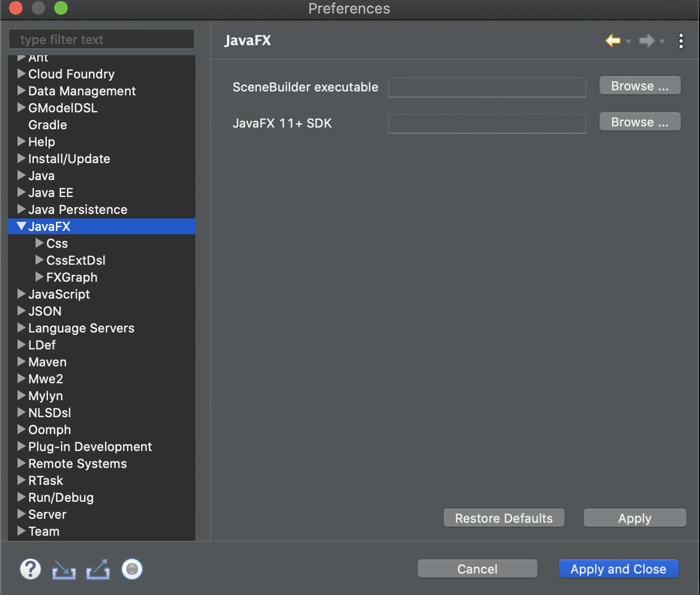Select the Oomph preference item
Screen dimensions: 700x595
[x=50, y=430]
